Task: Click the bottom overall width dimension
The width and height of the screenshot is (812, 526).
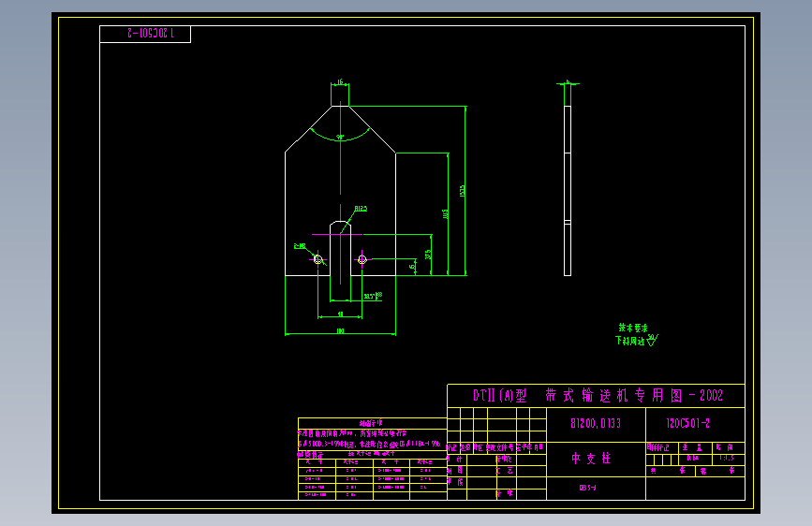Action: pyautogui.click(x=340, y=330)
